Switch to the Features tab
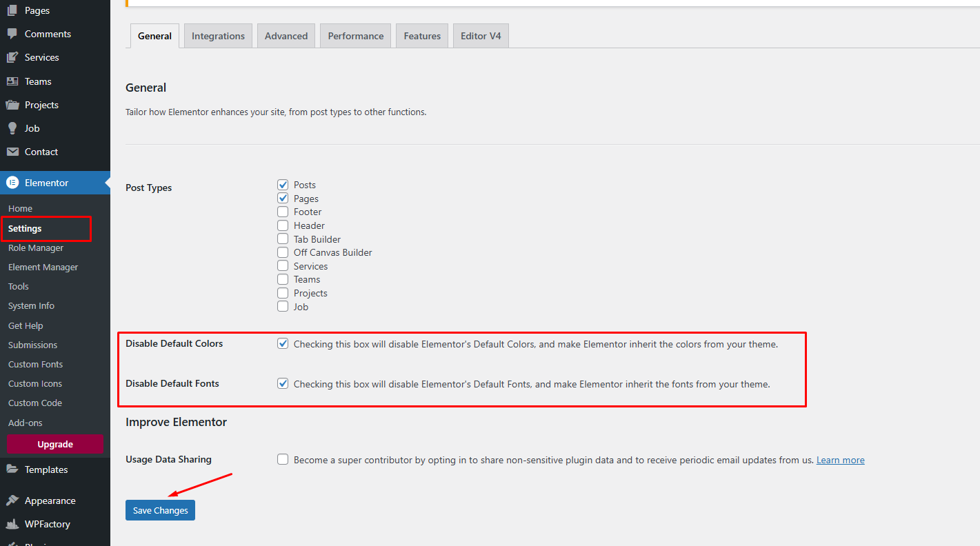The image size is (980, 546). [x=422, y=36]
